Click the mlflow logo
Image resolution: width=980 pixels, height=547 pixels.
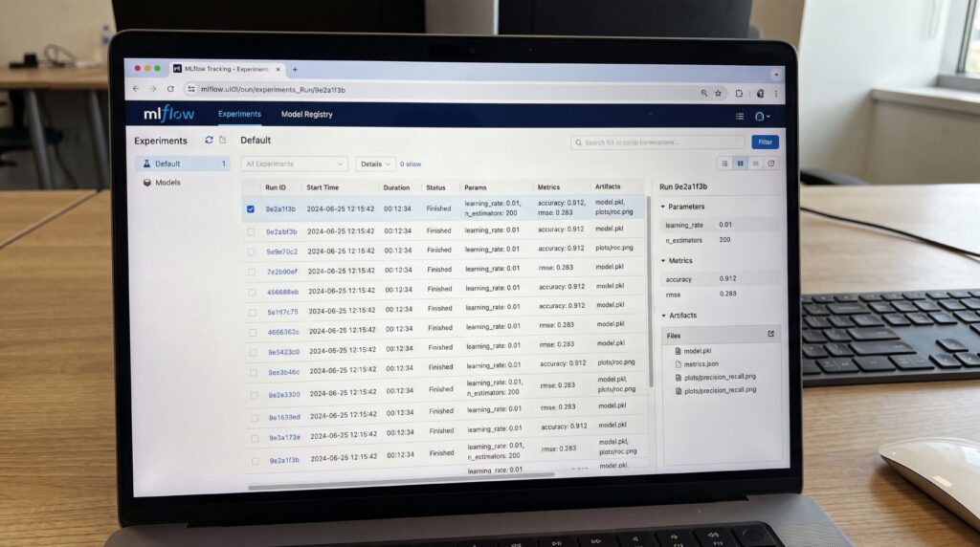[168, 114]
